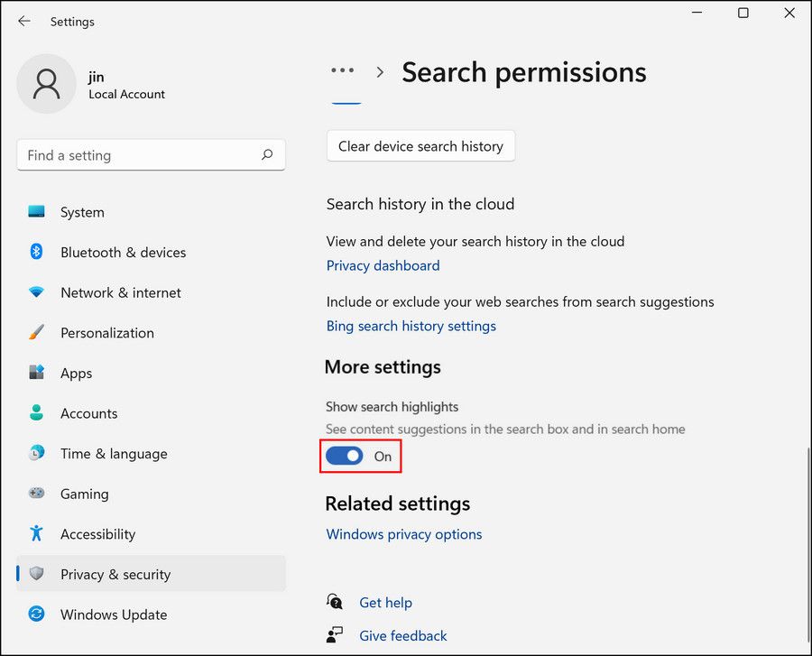Click the System monitor icon in sidebar
The image size is (812, 656).
[36, 212]
